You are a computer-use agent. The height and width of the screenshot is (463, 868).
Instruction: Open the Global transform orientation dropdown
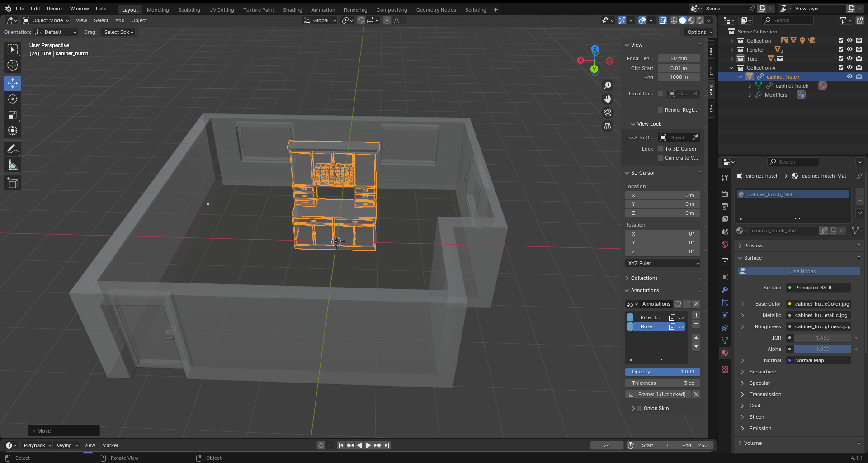click(x=320, y=20)
